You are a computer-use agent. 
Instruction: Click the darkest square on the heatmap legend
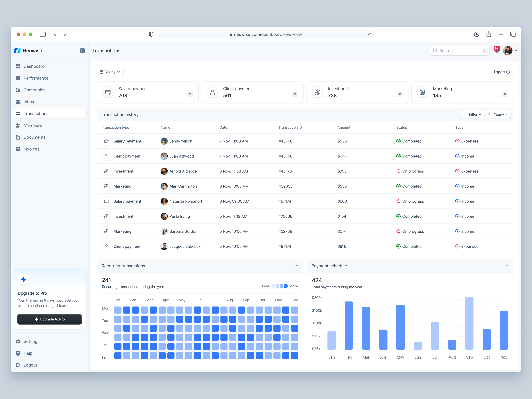(x=286, y=286)
